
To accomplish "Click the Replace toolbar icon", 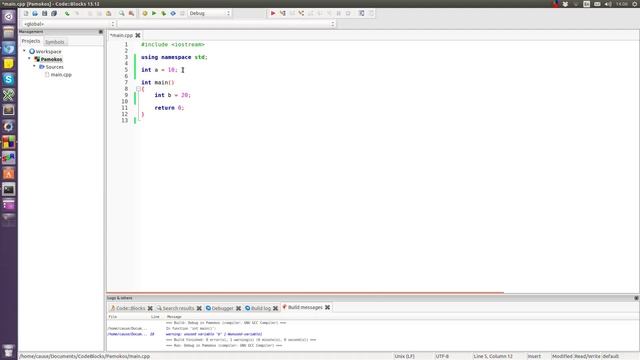I will tap(131, 13).
